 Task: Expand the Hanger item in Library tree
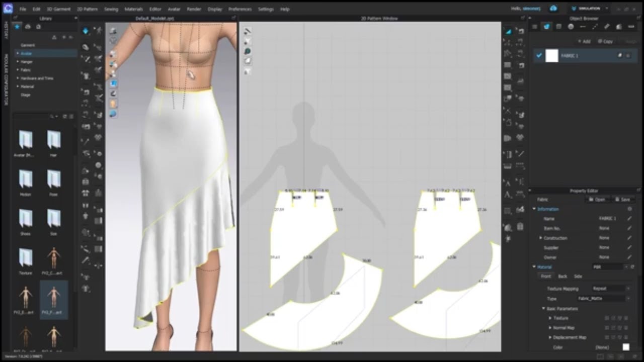(x=18, y=62)
